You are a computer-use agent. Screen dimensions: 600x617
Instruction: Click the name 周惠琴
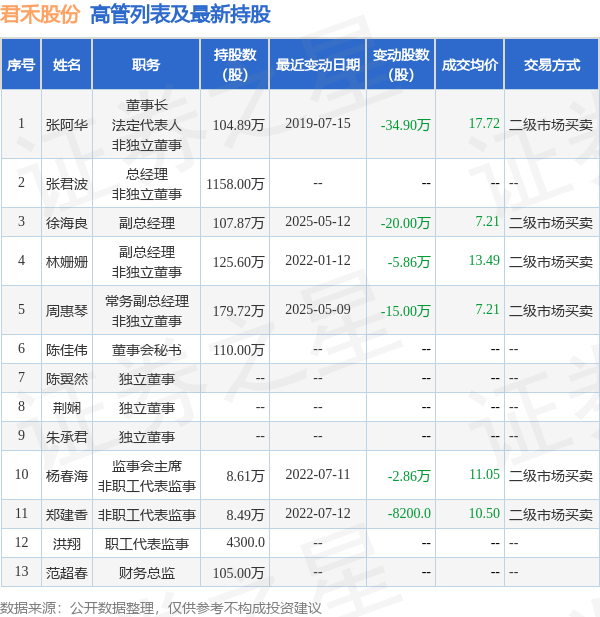(x=67, y=311)
